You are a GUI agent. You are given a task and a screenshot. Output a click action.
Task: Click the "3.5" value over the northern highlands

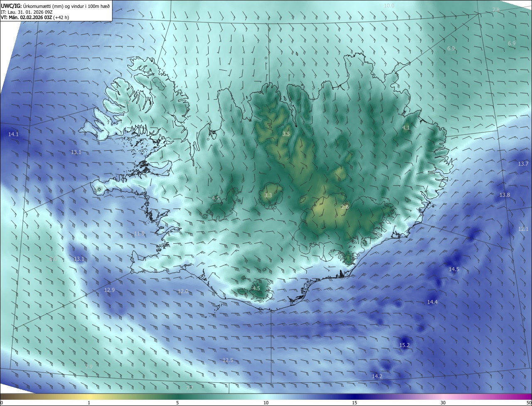coord(286,134)
